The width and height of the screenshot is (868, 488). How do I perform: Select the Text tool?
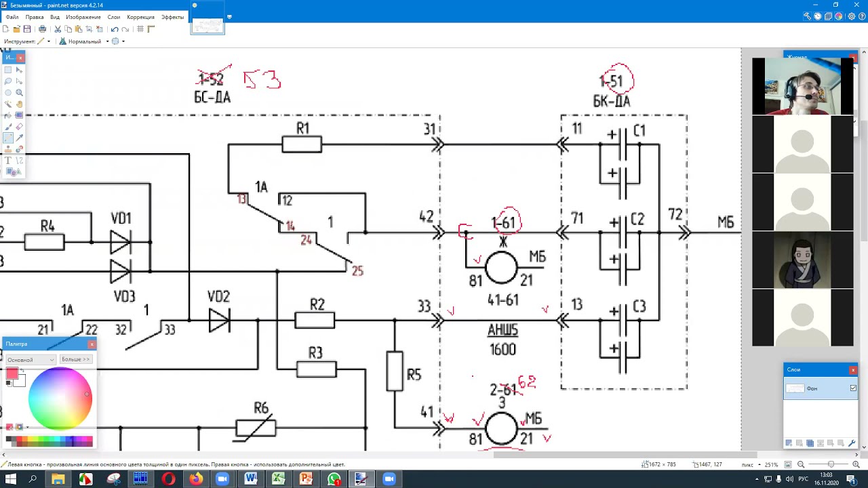[8, 161]
